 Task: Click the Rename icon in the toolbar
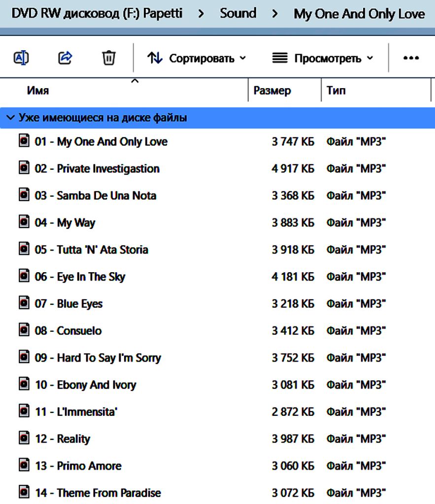(21, 58)
